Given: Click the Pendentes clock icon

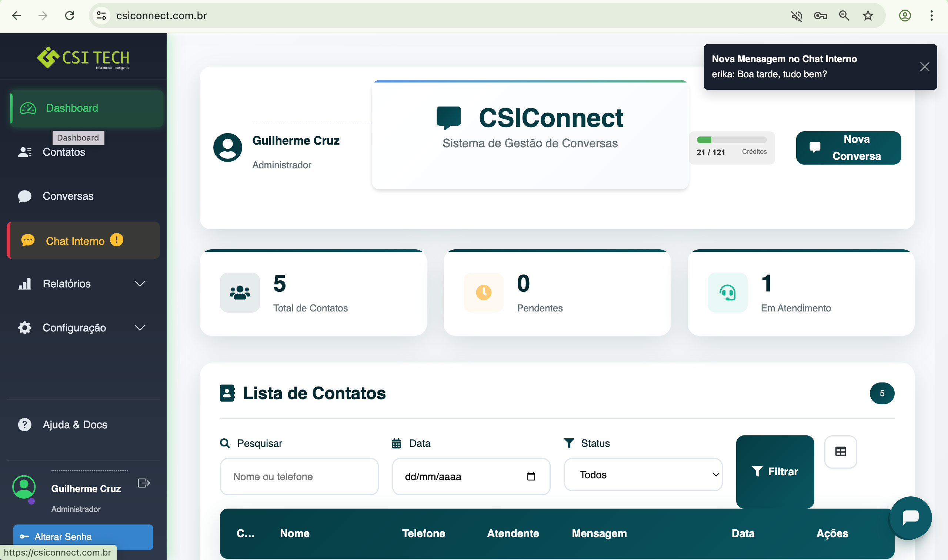Looking at the screenshot, I should click(x=483, y=293).
